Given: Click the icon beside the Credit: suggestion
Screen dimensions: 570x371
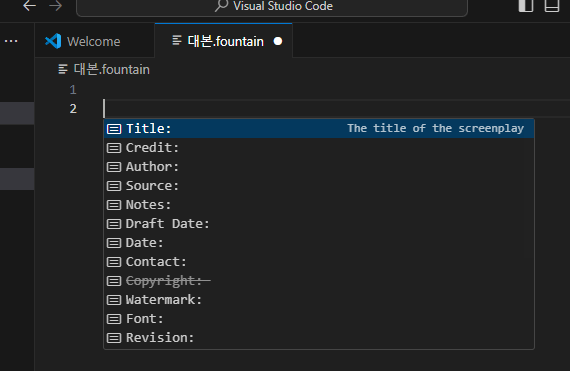Looking at the screenshot, I should pos(114,148).
